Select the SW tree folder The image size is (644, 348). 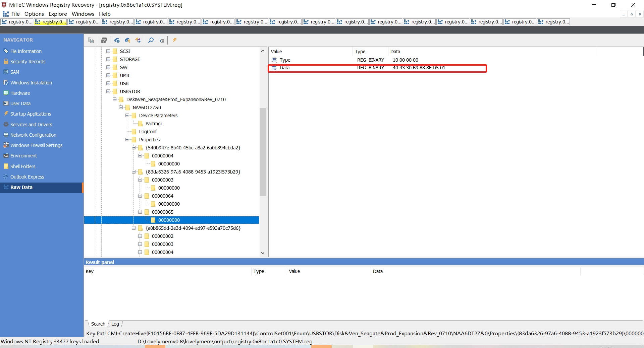coord(123,67)
